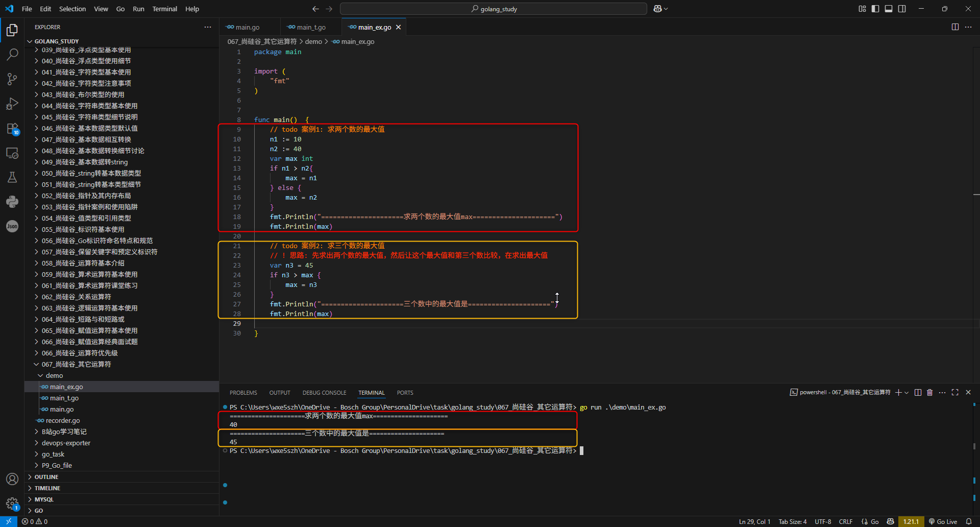Open notifications bell in status bar
The height and width of the screenshot is (527, 980).
pos(969,521)
